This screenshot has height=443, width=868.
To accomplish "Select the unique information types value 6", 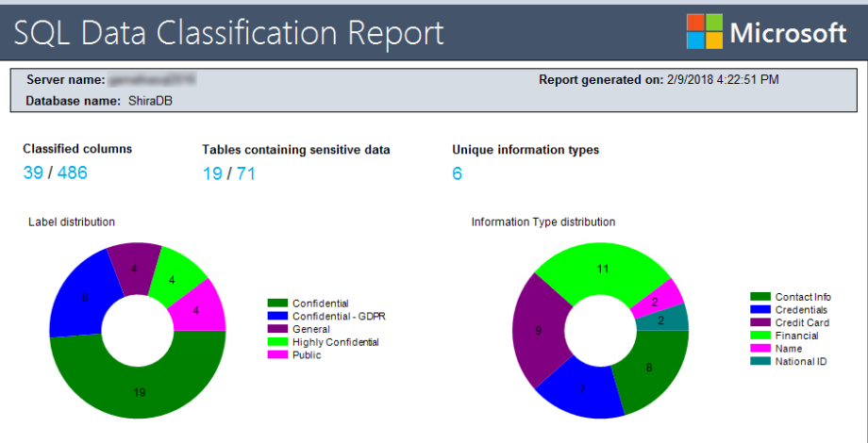I will (x=458, y=173).
